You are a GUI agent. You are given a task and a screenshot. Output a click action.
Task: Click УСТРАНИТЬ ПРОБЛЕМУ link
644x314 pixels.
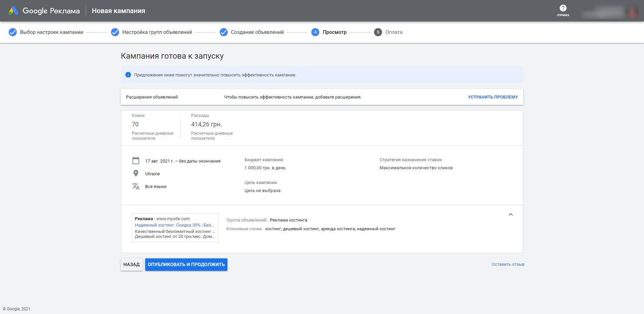click(493, 97)
